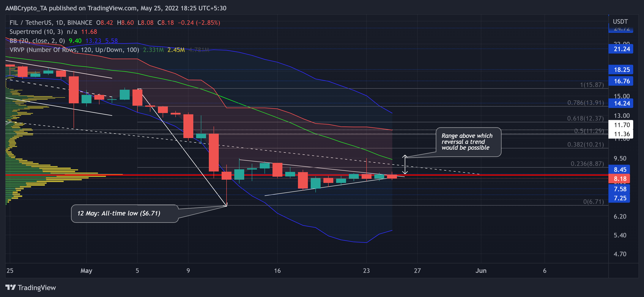Screen dimensions: 644x297
Task: Click the BB (20, close, 2, 0) indicator label
Action: click(37, 41)
